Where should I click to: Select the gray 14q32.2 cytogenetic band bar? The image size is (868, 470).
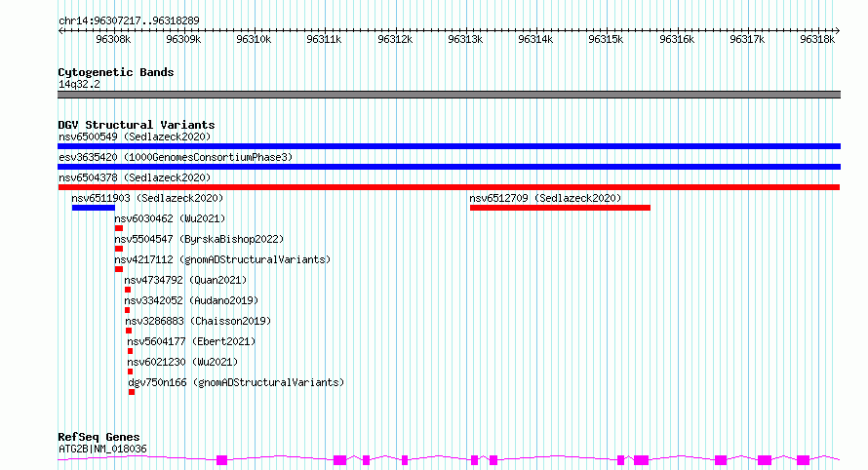[449, 95]
